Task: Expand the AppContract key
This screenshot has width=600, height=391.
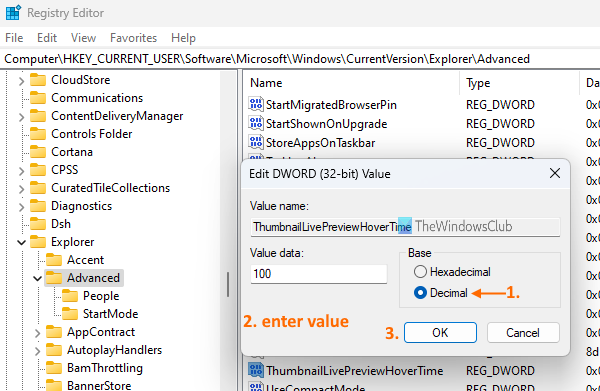Action: coord(37,333)
